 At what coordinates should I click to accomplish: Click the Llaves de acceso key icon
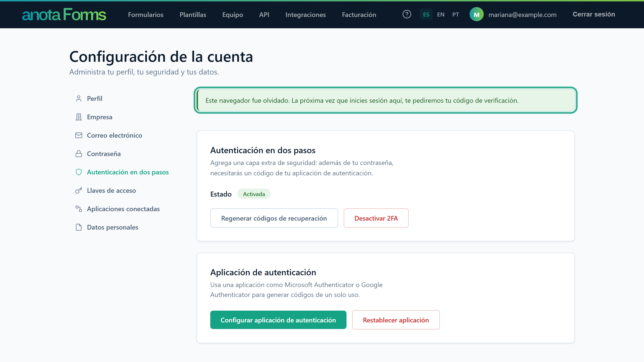pos(79,190)
